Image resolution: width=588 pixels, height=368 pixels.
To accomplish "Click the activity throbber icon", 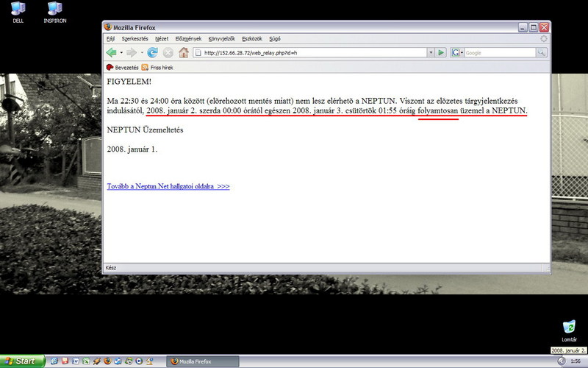I will coord(543,39).
